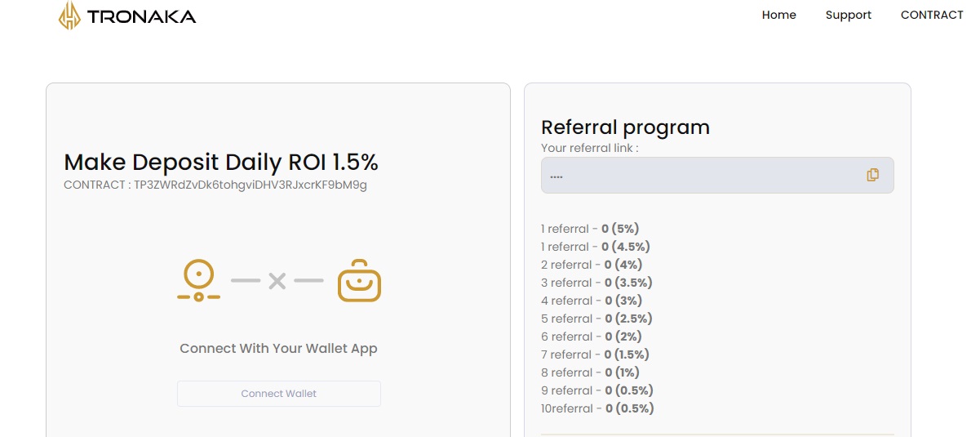Click the gold wallet bag icon

[359, 280]
